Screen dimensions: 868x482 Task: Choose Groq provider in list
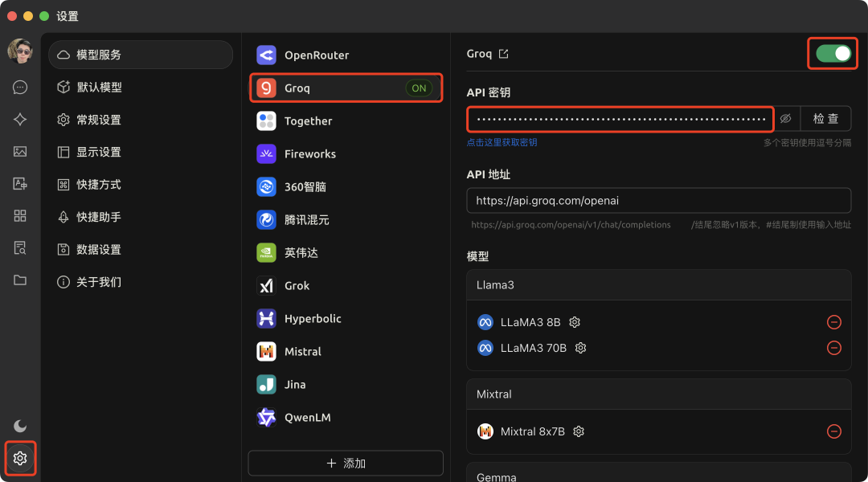(346, 88)
